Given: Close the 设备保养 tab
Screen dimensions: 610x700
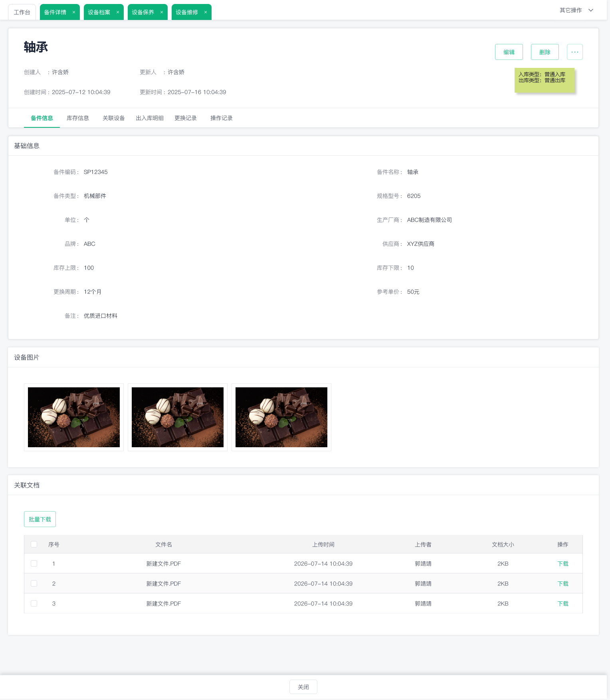Looking at the screenshot, I should pyautogui.click(x=162, y=12).
